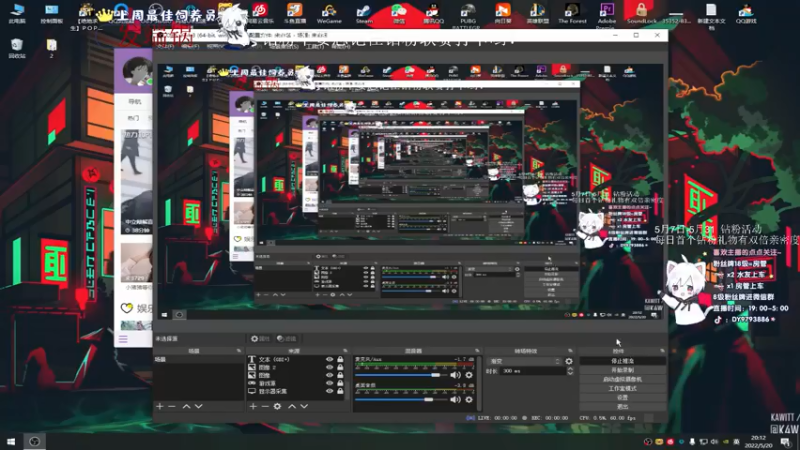
Task: Move source down with sources down arrow
Action: click(304, 406)
